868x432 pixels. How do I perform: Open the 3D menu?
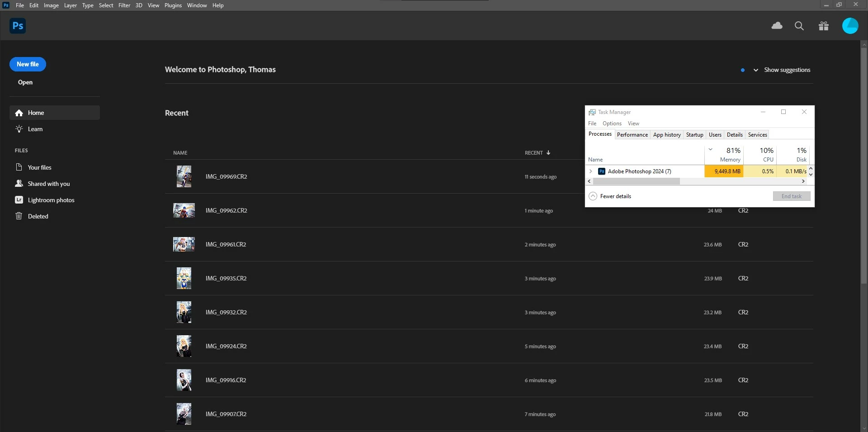point(139,5)
